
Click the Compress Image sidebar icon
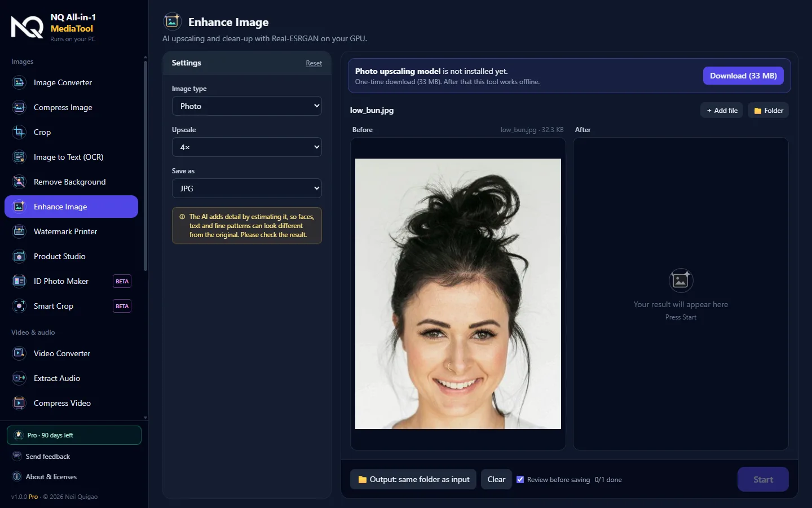[19, 107]
